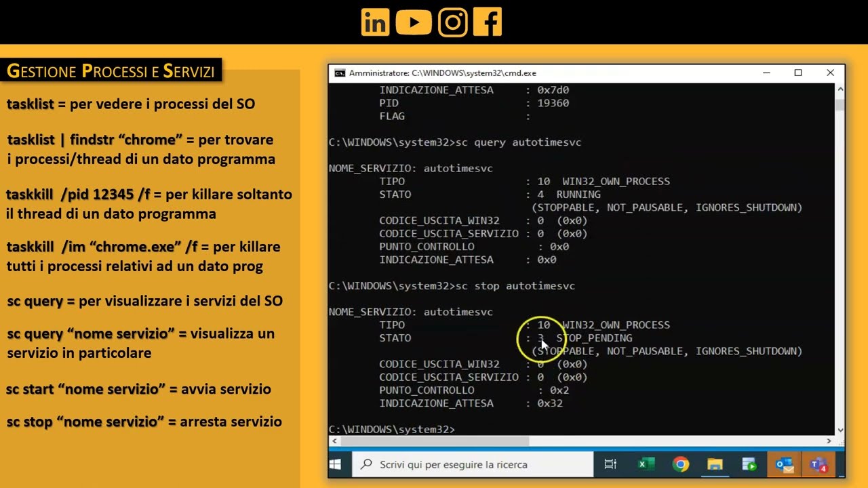Click the vertical scrollbar thumb
Viewport: 868px width, 488px height.
tap(840, 104)
